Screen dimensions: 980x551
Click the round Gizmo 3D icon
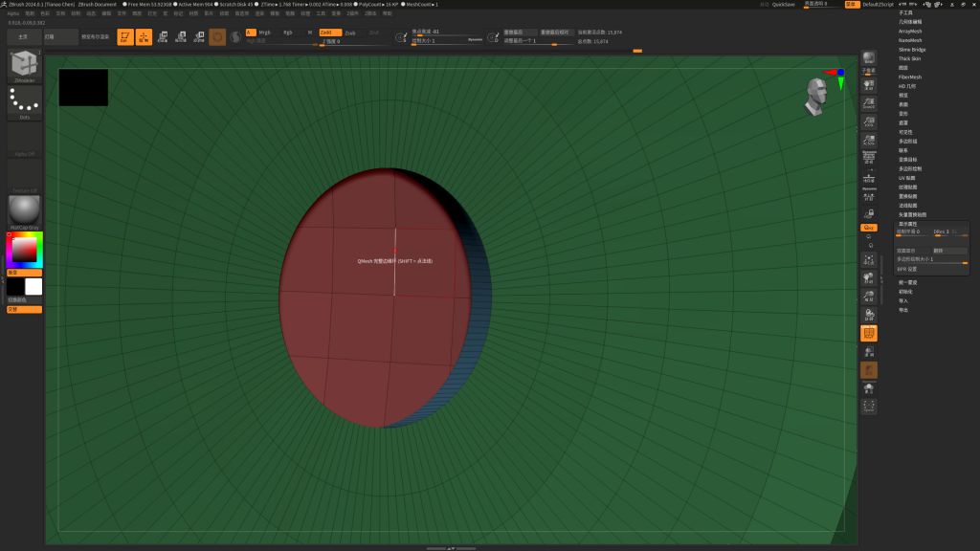(x=217, y=37)
